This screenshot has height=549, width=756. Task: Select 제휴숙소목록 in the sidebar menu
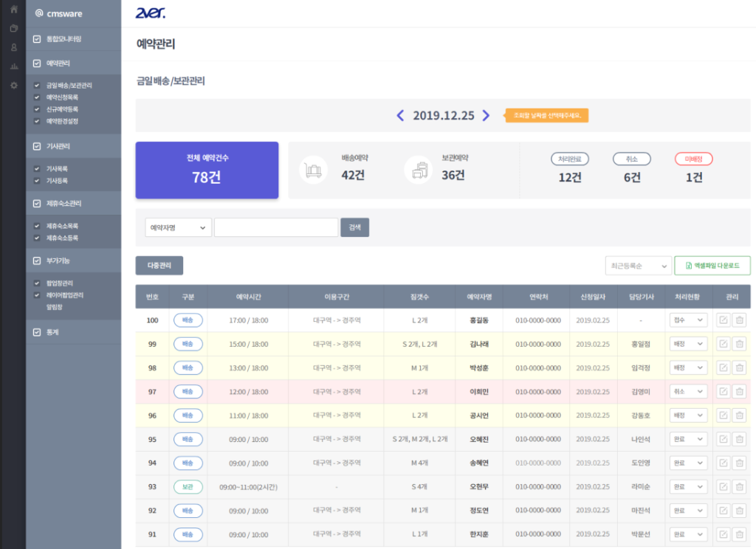point(62,226)
